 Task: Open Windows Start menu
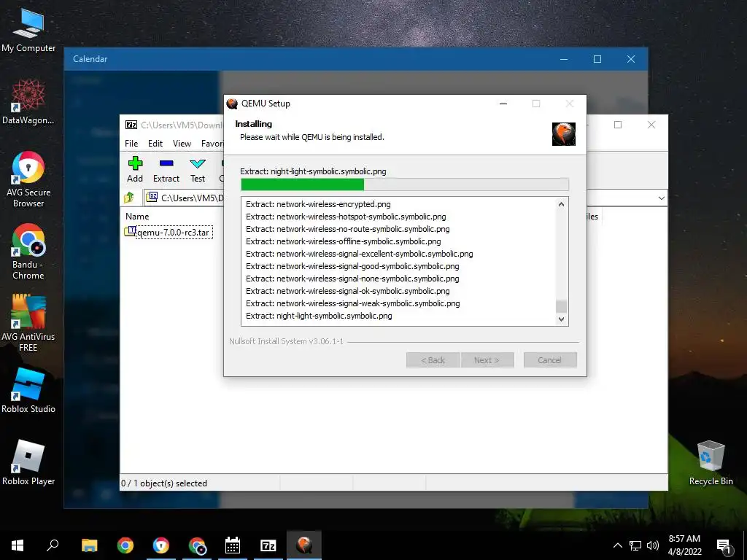coord(18,545)
